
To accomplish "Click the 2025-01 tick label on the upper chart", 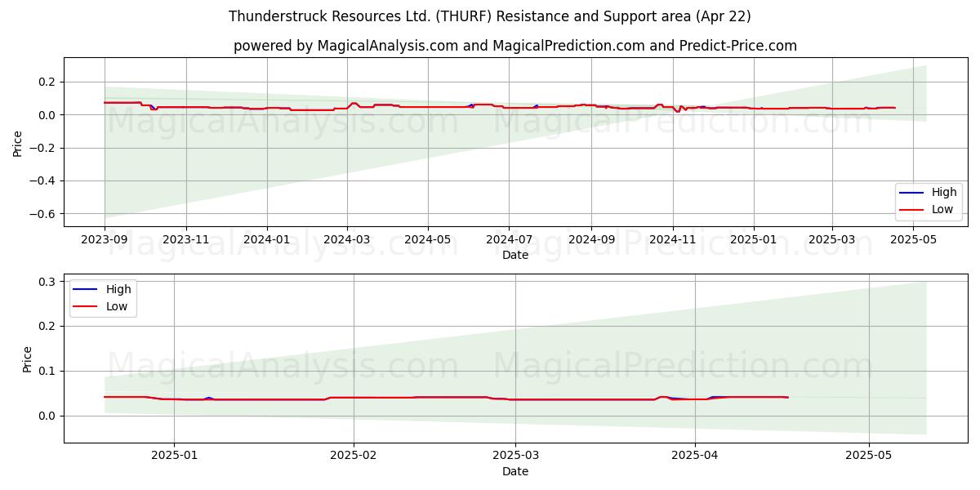I will point(753,240).
